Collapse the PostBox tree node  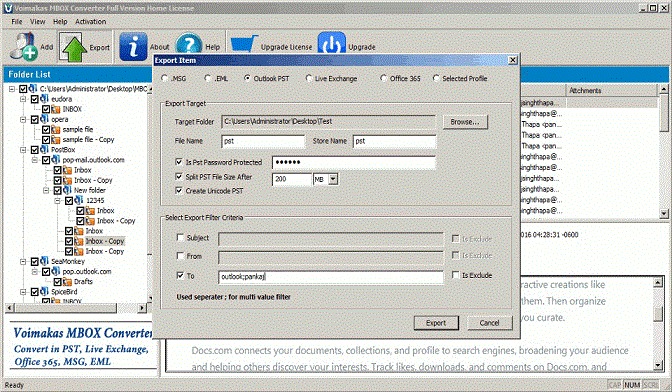[x=23, y=150]
